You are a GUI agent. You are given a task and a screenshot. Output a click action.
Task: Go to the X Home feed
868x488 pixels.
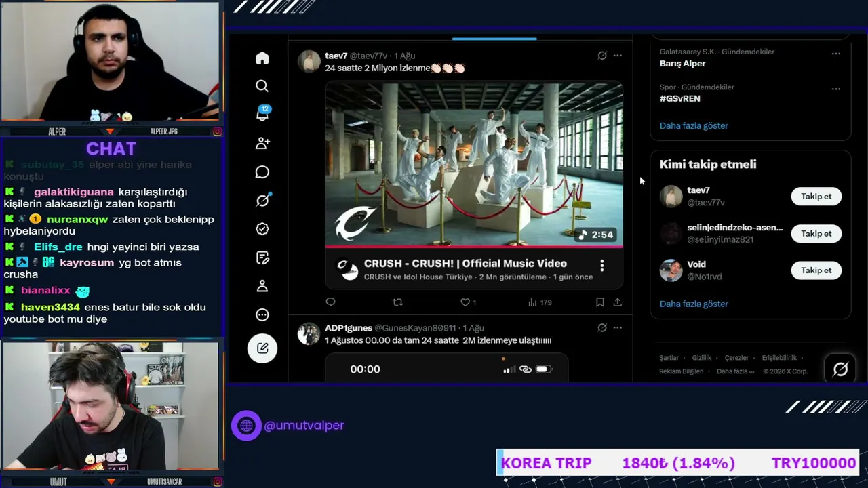tap(262, 58)
